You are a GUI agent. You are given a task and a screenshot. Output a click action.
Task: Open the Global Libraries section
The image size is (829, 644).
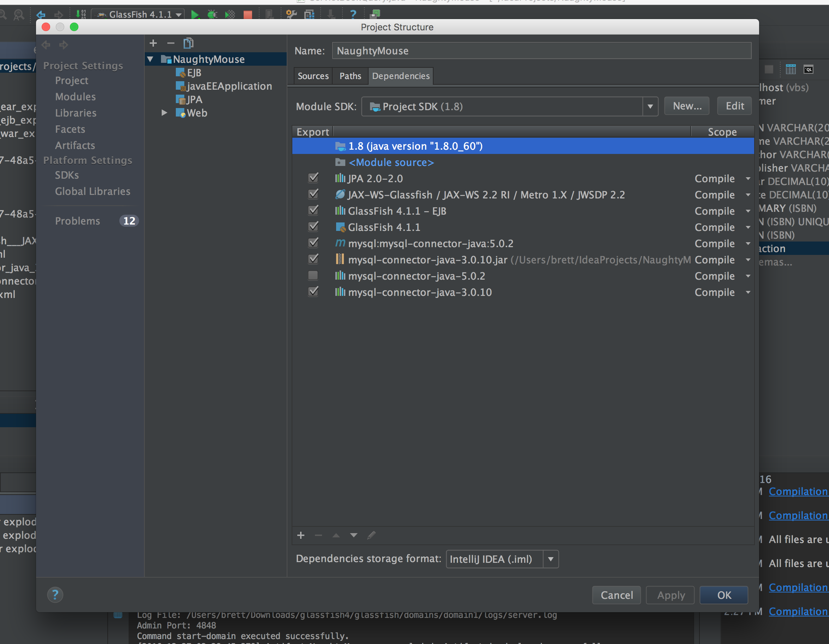pos(93,192)
